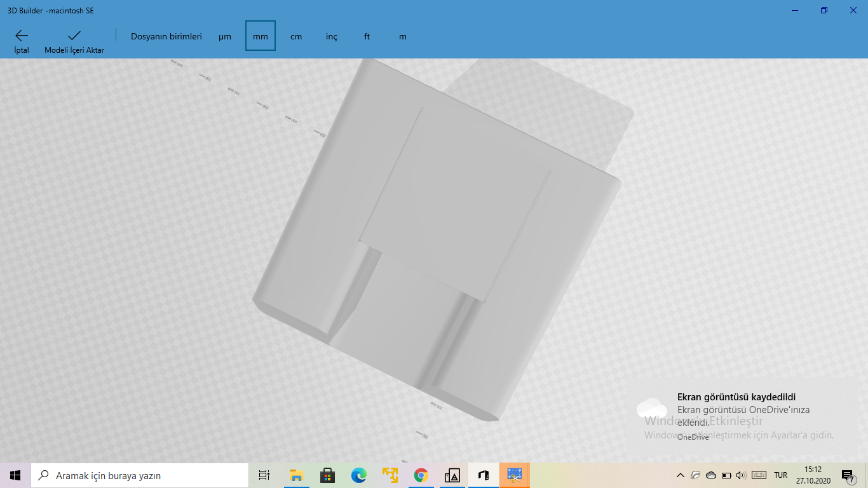This screenshot has height=488, width=868.
Task: Open Snip & Sketch from the taskbar
Action: coord(514,475)
